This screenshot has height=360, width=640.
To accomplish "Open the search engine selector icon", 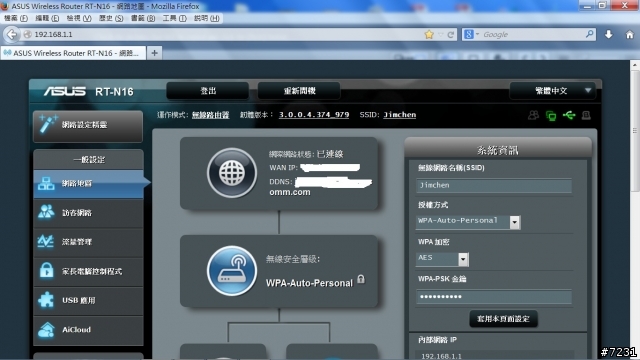I will pyautogui.click(x=471, y=35).
